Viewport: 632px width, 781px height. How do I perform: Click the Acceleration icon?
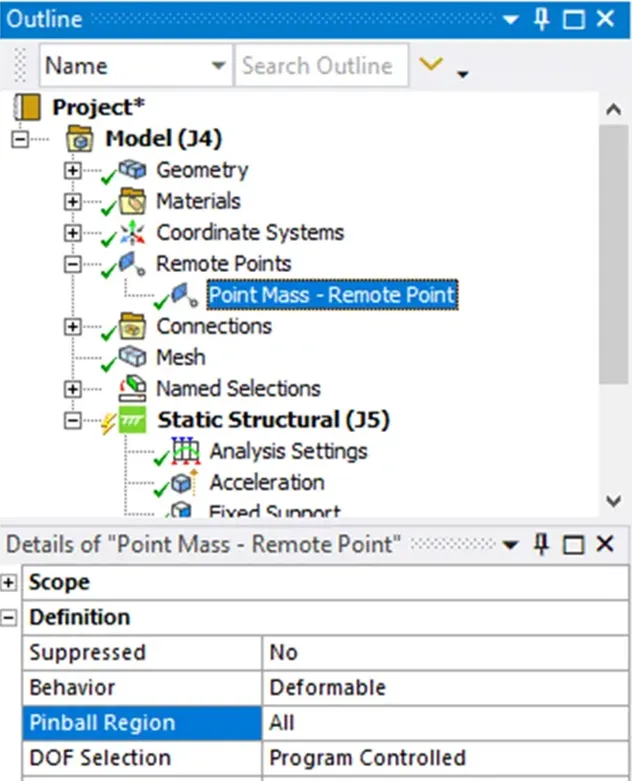[185, 482]
